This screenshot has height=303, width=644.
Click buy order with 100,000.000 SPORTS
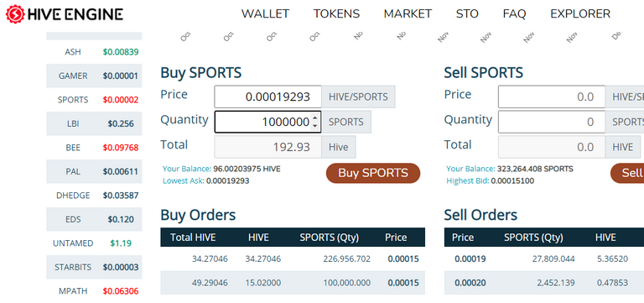(x=293, y=283)
